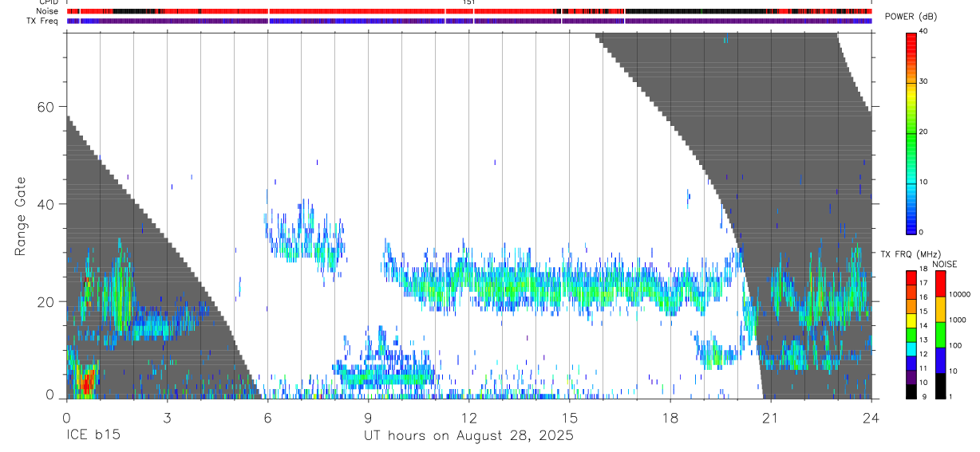Click hour tick label 21 on time axis
Viewport: 980px width, 452px height.
pos(770,416)
